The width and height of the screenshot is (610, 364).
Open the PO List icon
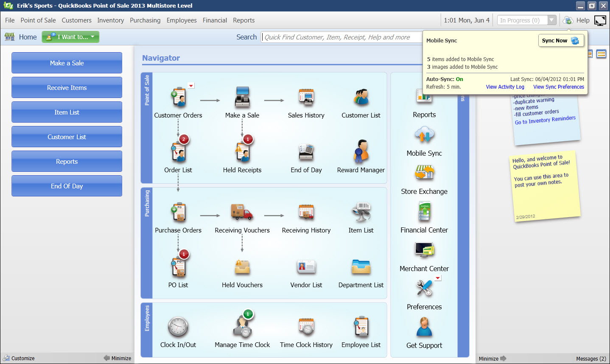click(x=179, y=267)
